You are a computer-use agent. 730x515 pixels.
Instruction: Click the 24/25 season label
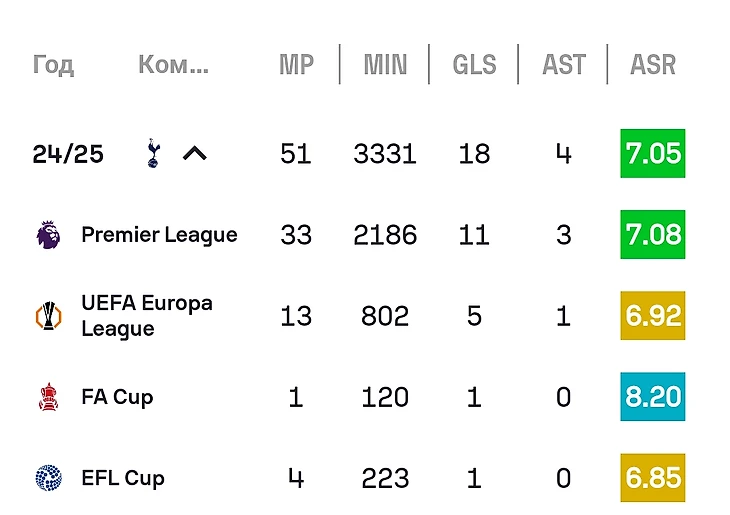(x=68, y=154)
